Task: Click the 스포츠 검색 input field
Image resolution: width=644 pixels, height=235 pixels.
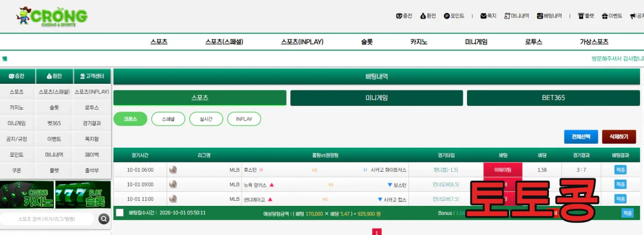Action: 47,219
